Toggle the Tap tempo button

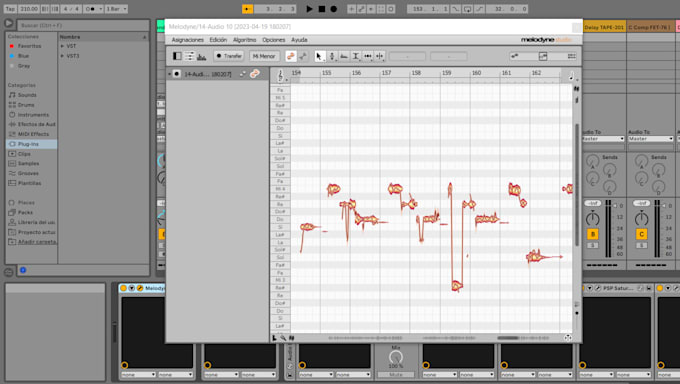(10, 9)
